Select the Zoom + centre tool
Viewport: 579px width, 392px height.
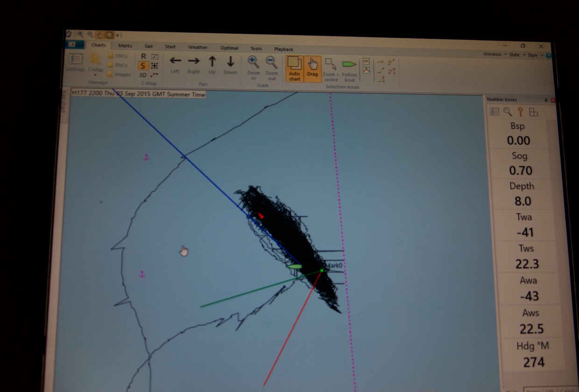(x=331, y=70)
